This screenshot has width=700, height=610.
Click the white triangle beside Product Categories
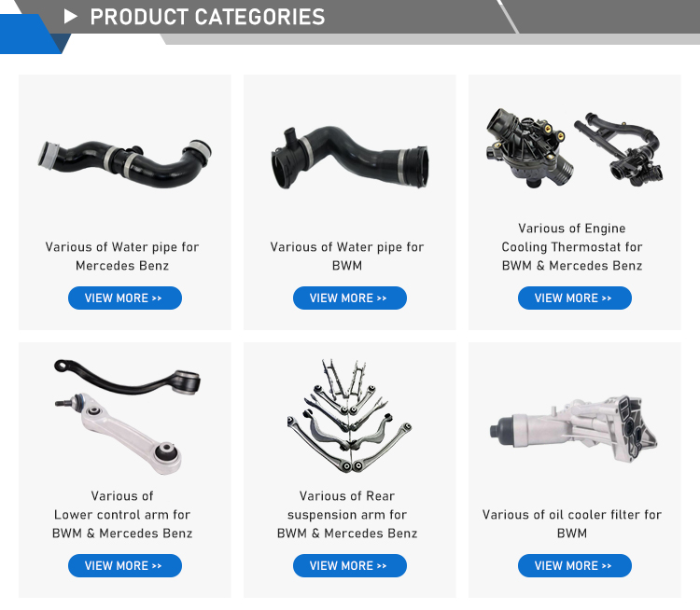[x=71, y=17]
